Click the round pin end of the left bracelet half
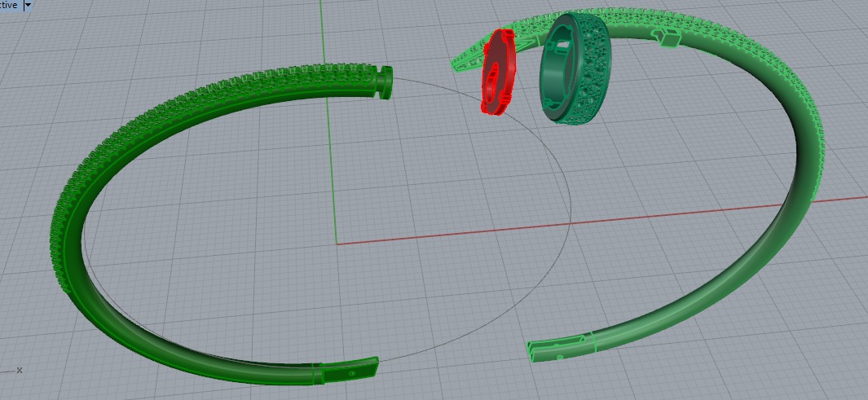The image size is (868, 400). tap(386, 82)
